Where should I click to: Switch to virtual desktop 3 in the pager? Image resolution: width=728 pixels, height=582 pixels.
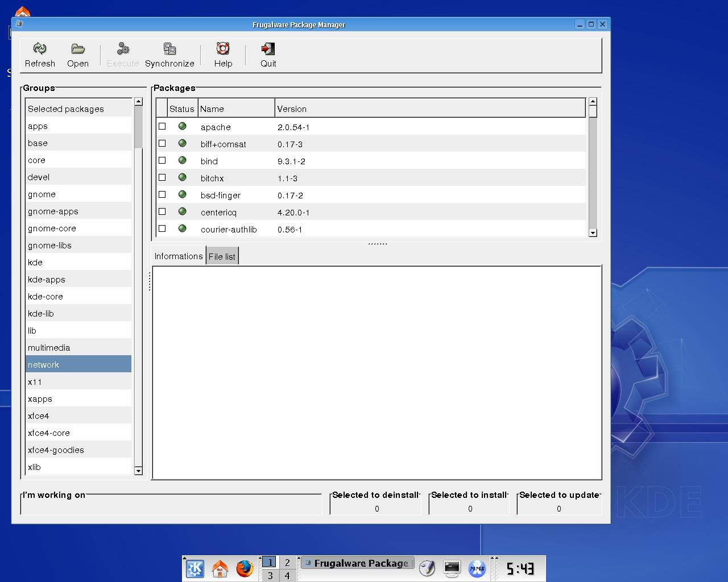click(270, 575)
